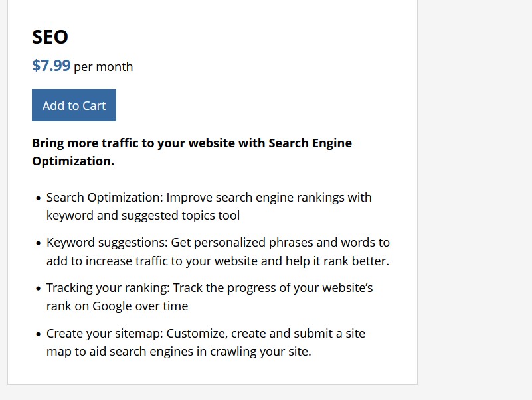Click the bullet before 'Search Optimization'
The image size is (532, 400).
(38, 198)
